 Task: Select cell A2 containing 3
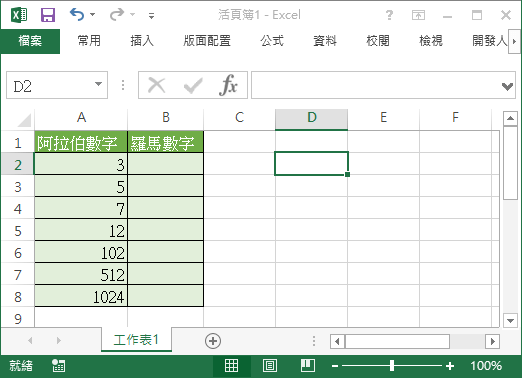point(81,165)
